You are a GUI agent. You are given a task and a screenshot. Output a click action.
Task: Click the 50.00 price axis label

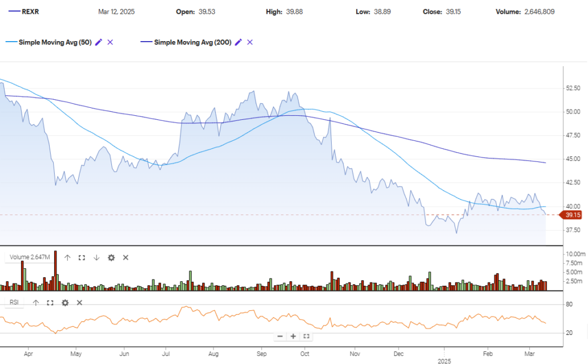click(x=573, y=112)
